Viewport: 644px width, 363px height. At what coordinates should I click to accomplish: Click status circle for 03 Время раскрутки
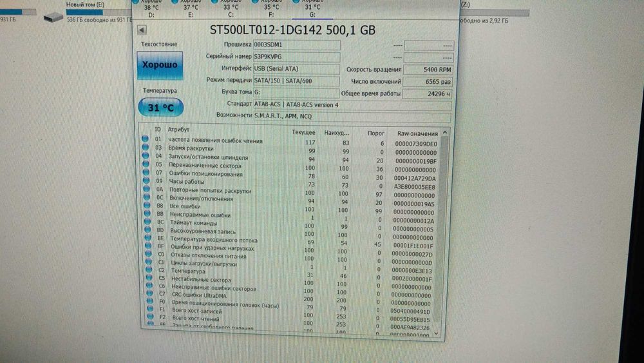pyautogui.click(x=146, y=147)
